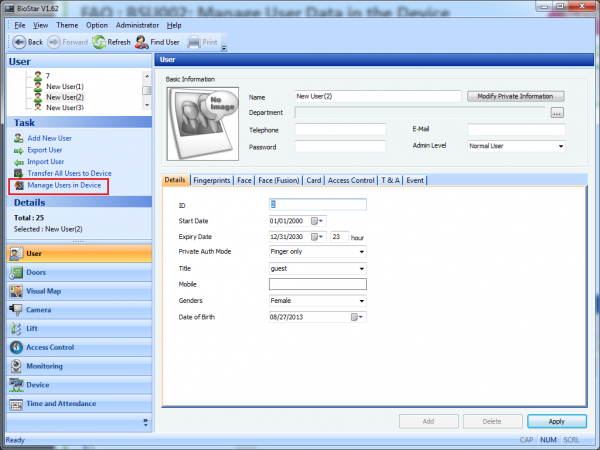Click Modify Private Information button
600x450 pixels.
click(x=515, y=96)
